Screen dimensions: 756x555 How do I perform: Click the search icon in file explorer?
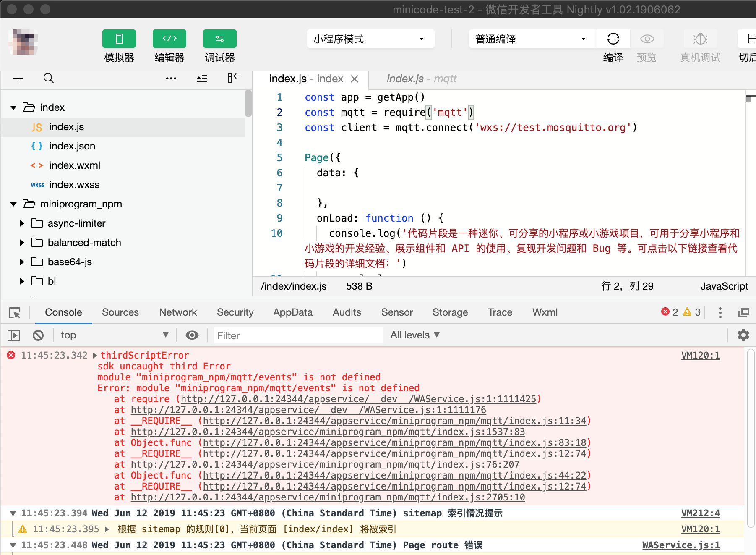(x=49, y=79)
